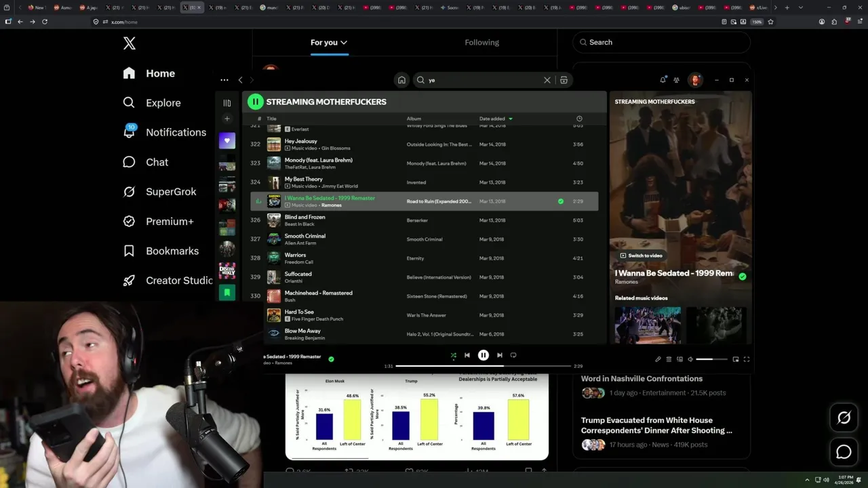Click the X search field

pyautogui.click(x=662, y=42)
